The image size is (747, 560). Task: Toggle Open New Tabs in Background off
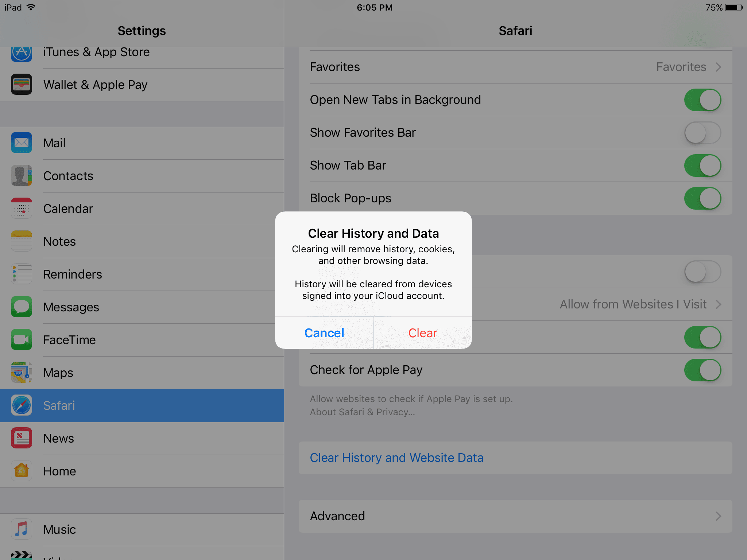click(702, 100)
